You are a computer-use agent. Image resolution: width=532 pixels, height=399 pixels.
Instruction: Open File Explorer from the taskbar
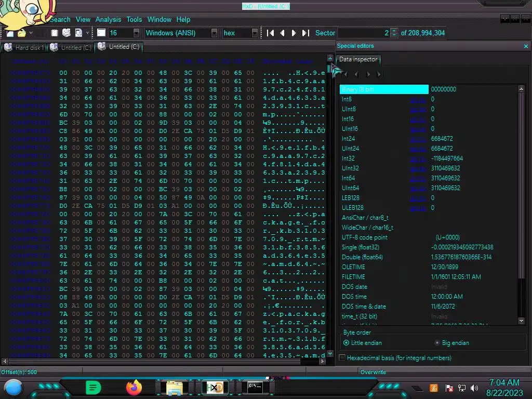pyautogui.click(x=175, y=388)
